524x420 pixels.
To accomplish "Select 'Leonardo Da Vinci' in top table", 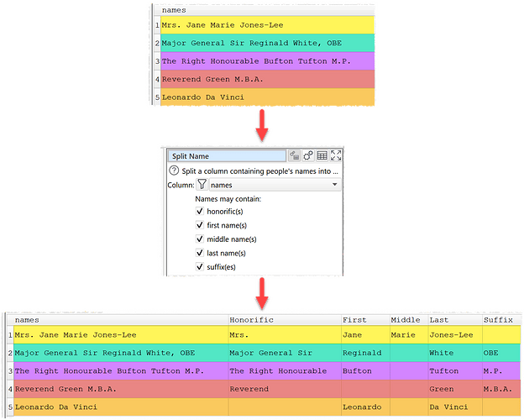I will pos(267,97).
